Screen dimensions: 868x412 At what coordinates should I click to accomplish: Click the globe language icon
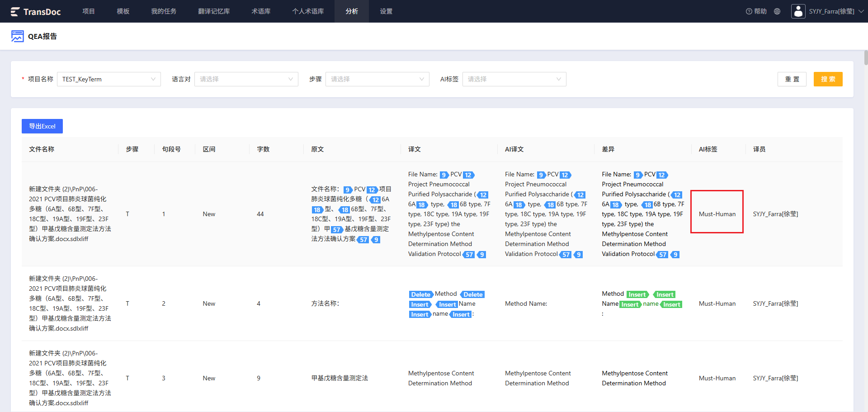click(x=777, y=11)
